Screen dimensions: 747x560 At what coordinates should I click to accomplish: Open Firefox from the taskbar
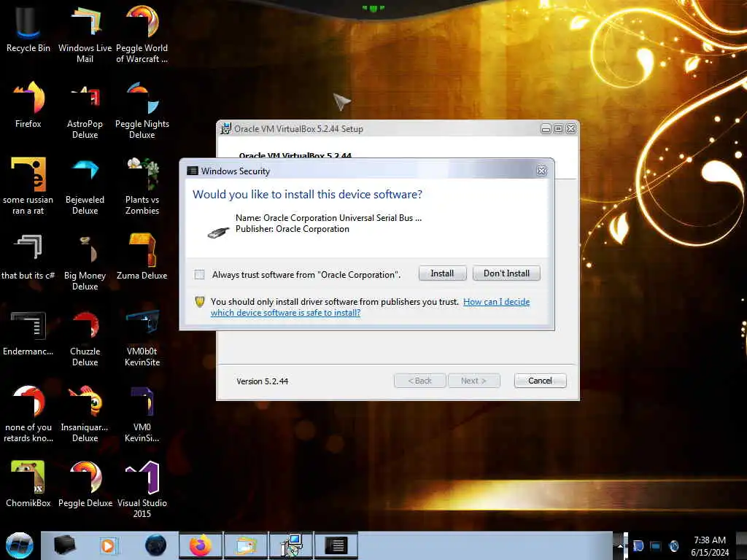201,545
